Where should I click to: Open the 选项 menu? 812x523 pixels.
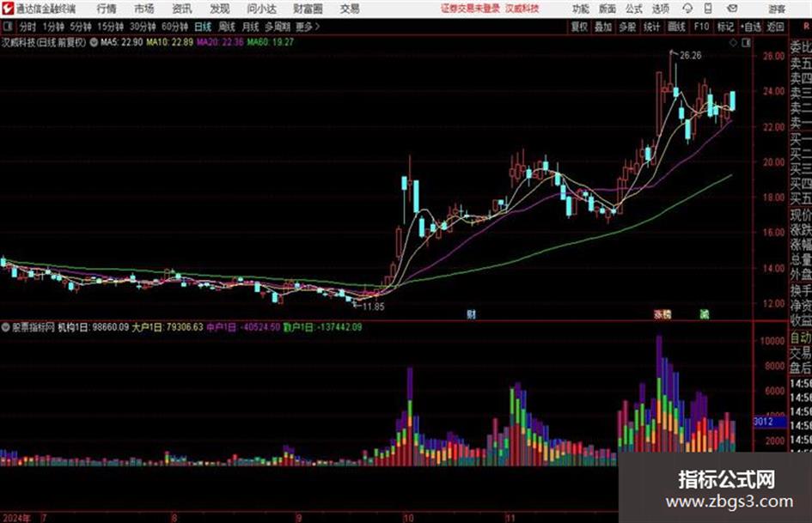point(661,9)
